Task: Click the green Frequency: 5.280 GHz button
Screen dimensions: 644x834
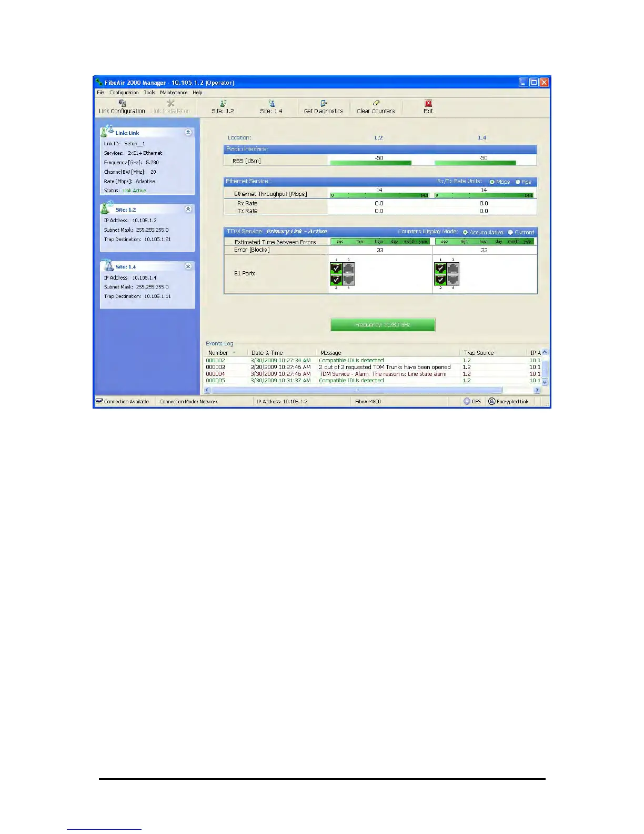Action: pos(383,325)
